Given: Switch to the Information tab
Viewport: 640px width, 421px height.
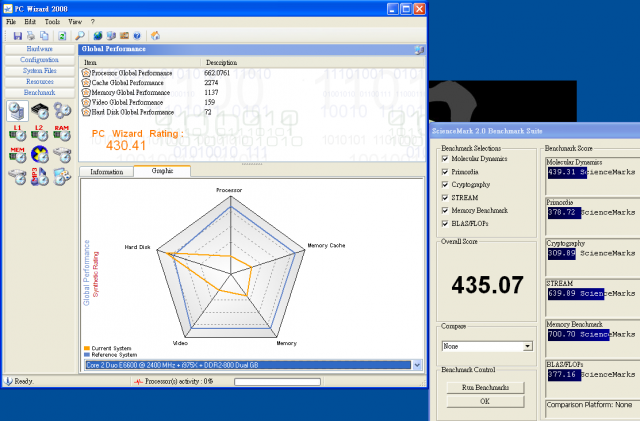Looking at the screenshot, I should (x=107, y=172).
